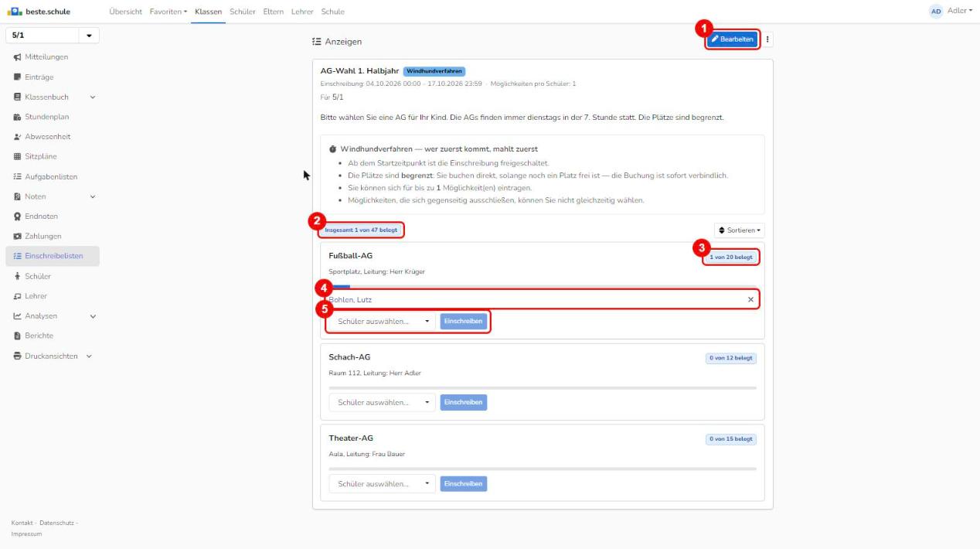Open the Impressum footer link
The image size is (980, 549).
pyautogui.click(x=26, y=534)
